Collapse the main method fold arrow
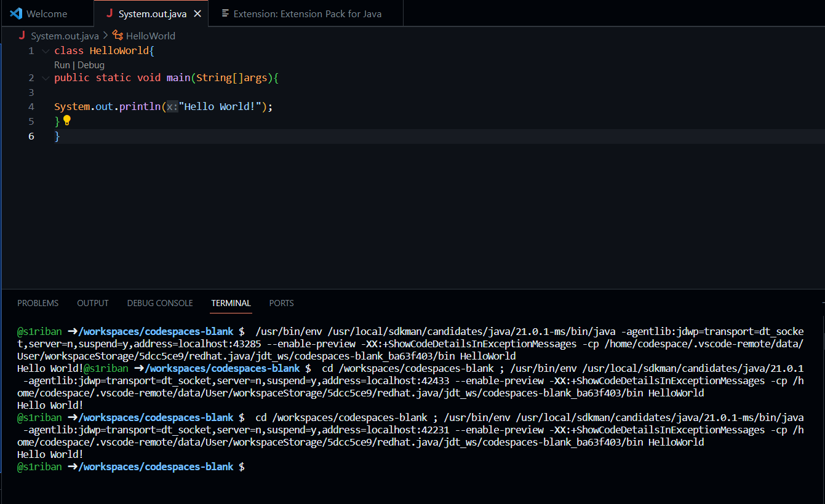Viewport: 825px width, 504px height. (x=46, y=79)
